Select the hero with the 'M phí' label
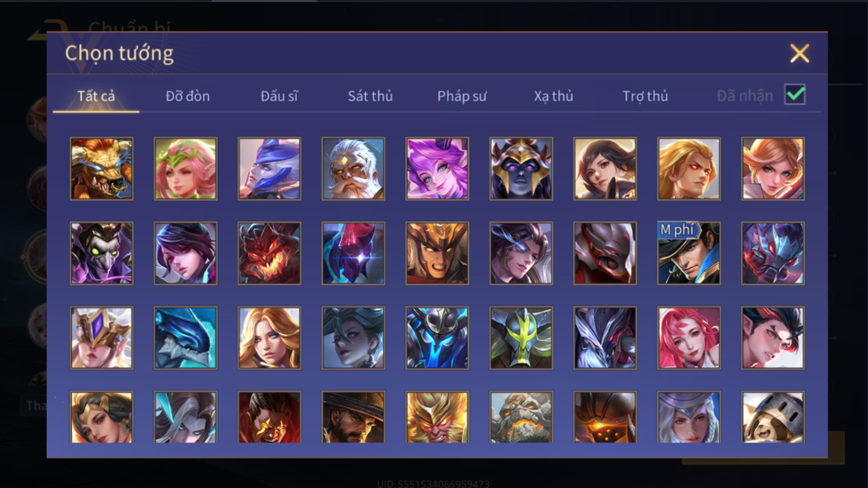The image size is (868, 488). (689, 253)
